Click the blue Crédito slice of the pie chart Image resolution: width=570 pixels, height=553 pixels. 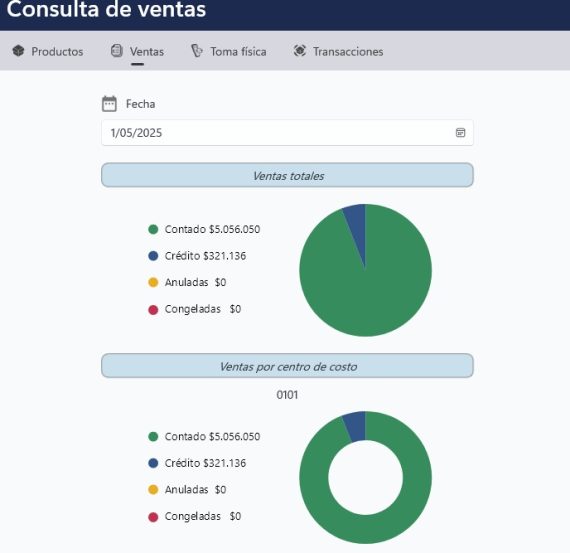tap(357, 225)
